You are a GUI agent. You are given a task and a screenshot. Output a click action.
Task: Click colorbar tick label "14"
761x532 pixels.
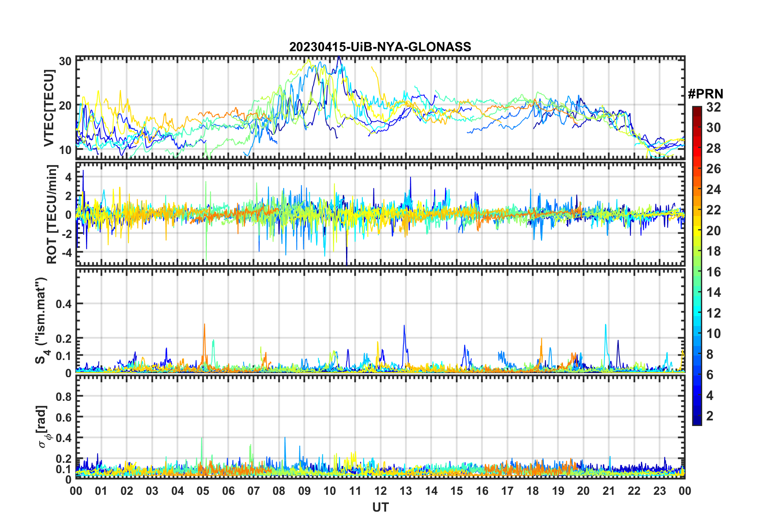[x=713, y=292]
